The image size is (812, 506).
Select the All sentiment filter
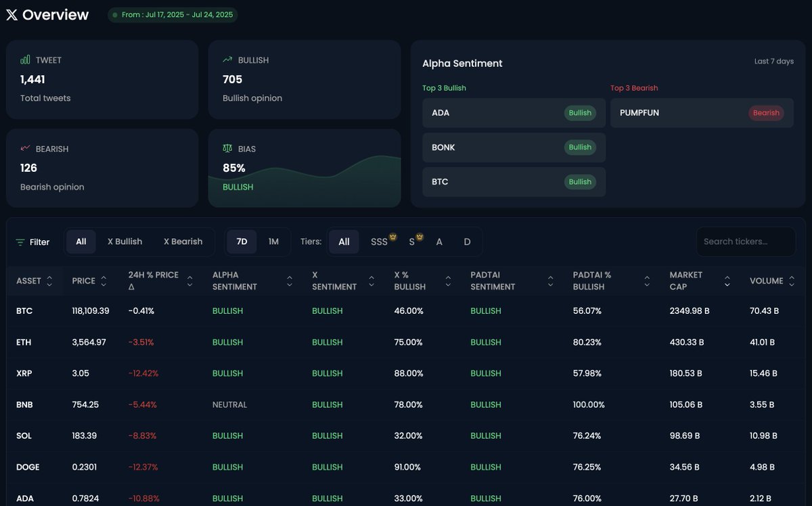pos(81,241)
